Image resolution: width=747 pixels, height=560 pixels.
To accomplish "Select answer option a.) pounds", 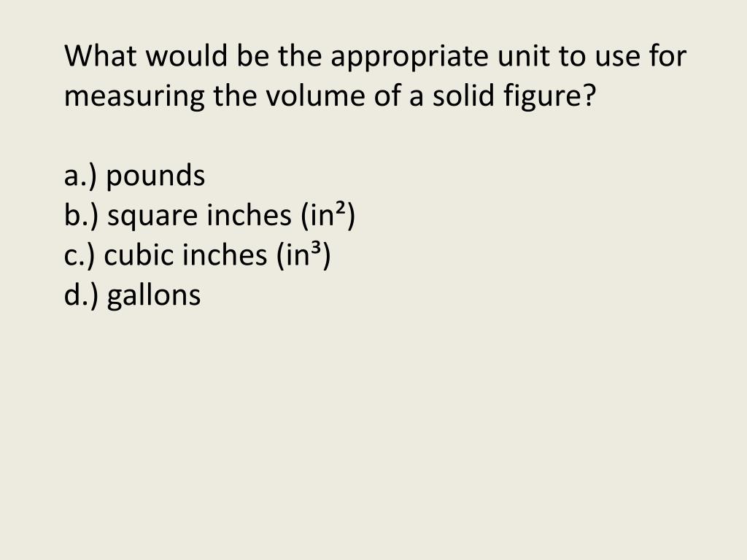I will point(134,176).
